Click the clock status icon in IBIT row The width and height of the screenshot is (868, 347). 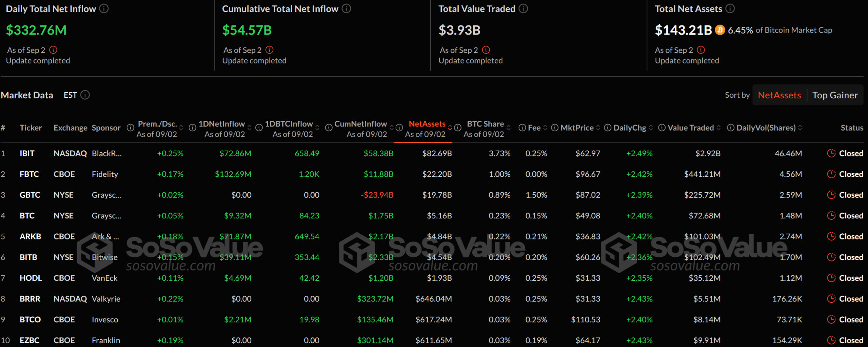(x=831, y=153)
